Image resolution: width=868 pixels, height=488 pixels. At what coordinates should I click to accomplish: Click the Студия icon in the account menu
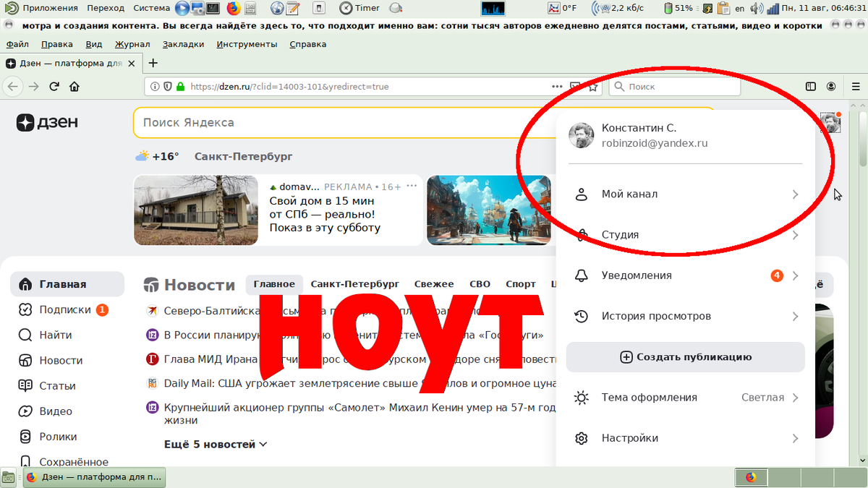[581, 234]
